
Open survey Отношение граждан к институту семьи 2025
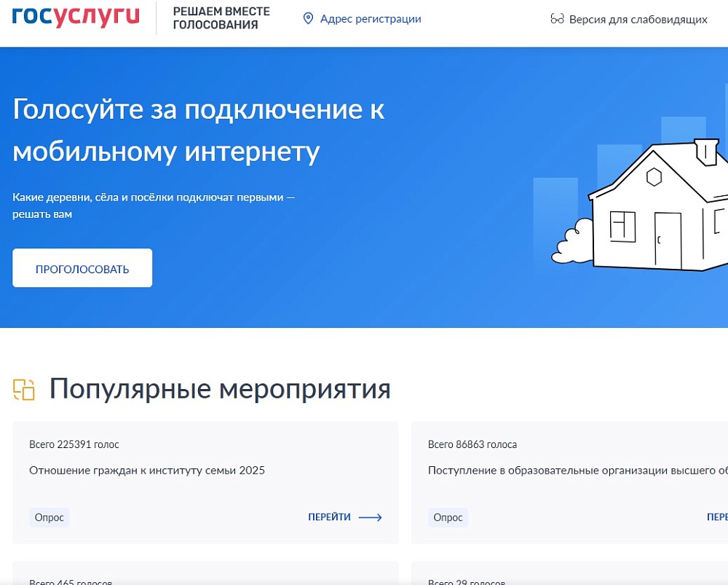pyautogui.click(x=147, y=471)
